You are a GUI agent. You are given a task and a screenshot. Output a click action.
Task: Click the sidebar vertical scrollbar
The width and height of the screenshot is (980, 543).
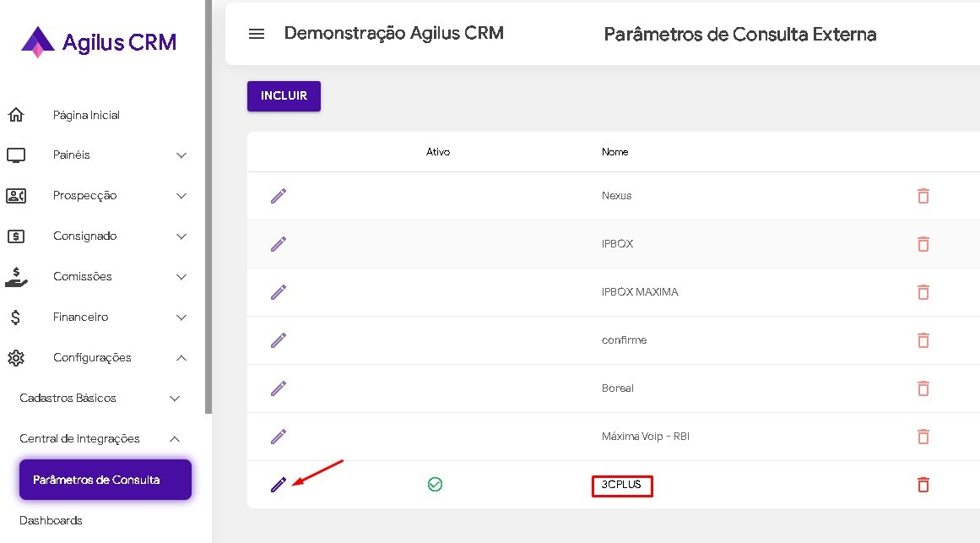click(x=208, y=206)
